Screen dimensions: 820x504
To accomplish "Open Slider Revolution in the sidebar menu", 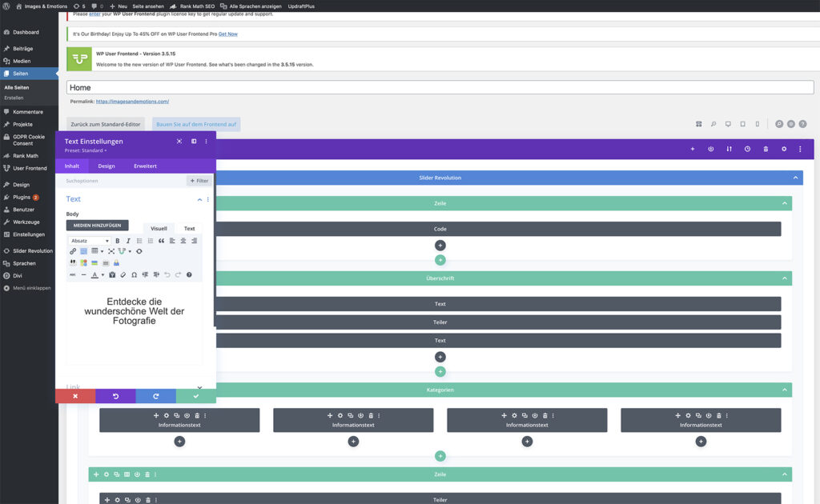I will (x=32, y=250).
